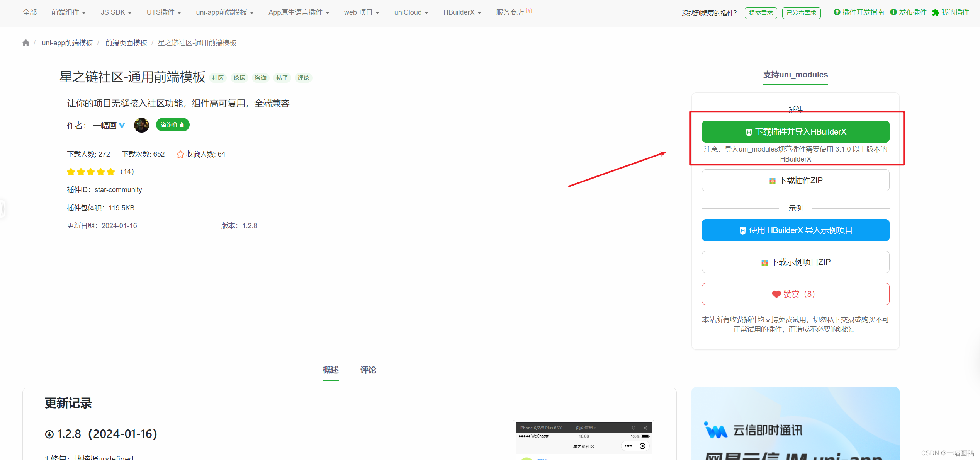The height and width of the screenshot is (460, 980).
Task: Click the plus icon of 发布插件
Action: [893, 12]
